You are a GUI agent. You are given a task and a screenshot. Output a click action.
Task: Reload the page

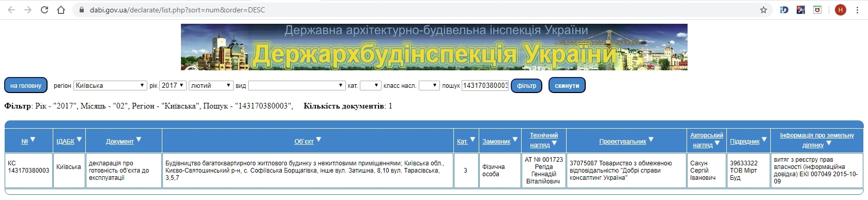click(44, 10)
